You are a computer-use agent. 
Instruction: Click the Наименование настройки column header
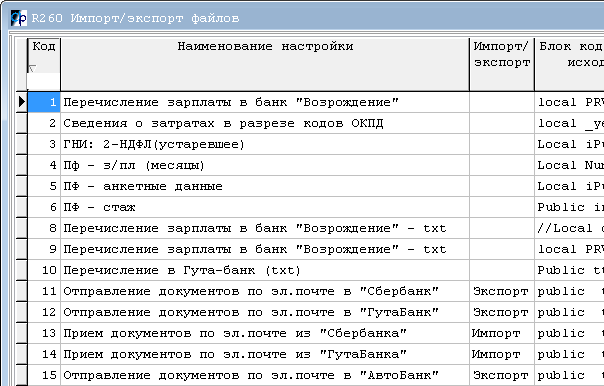(265, 65)
